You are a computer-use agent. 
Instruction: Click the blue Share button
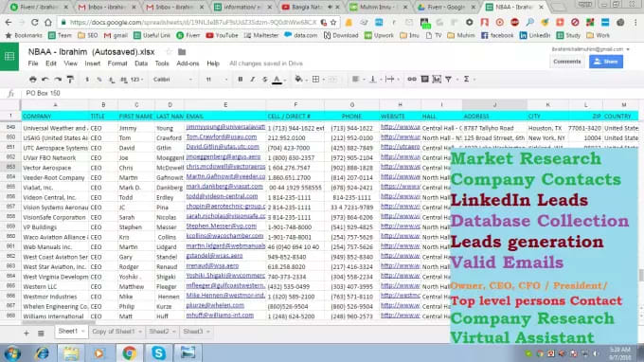606,62
